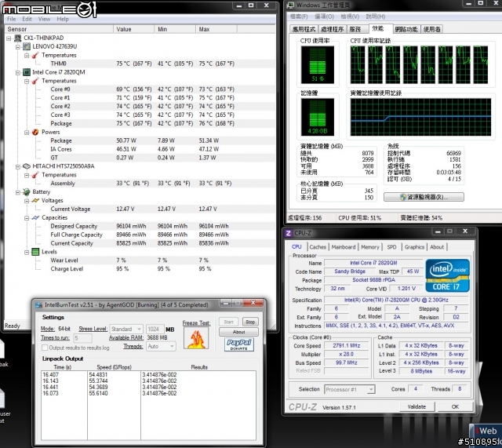This screenshot has width=502, height=448.
Task: Collapse the HITACHI HTS725050A9A node
Action: click(x=18, y=166)
